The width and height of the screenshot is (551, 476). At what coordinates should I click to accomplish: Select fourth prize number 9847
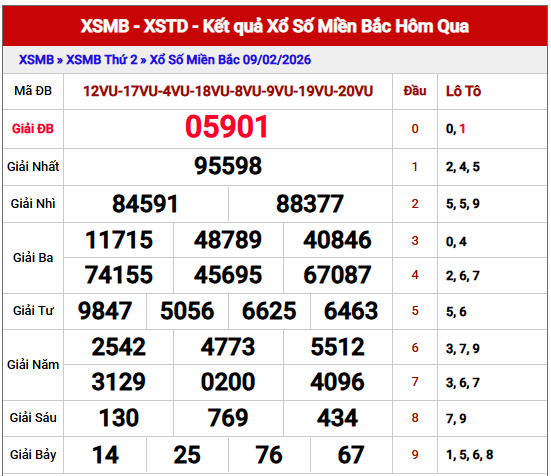coord(105,311)
